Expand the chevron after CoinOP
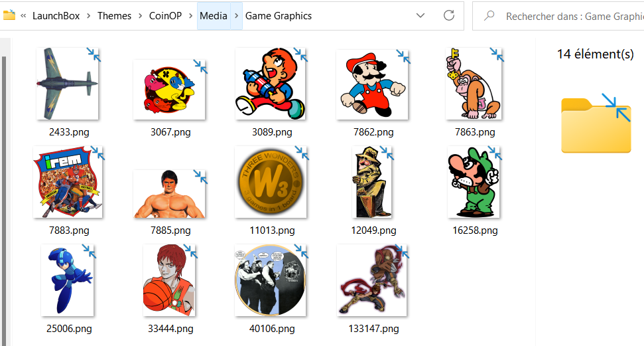644x346 pixels. coord(190,16)
